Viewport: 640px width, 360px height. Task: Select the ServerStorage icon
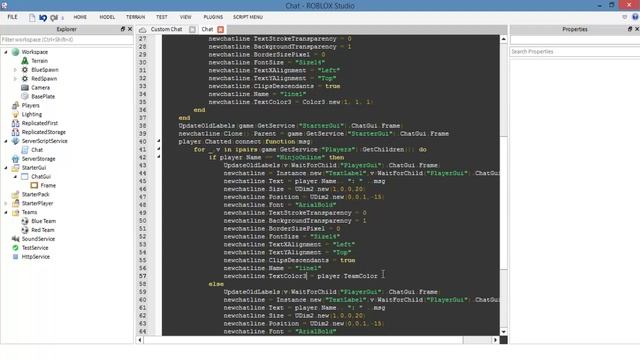pos(16,159)
